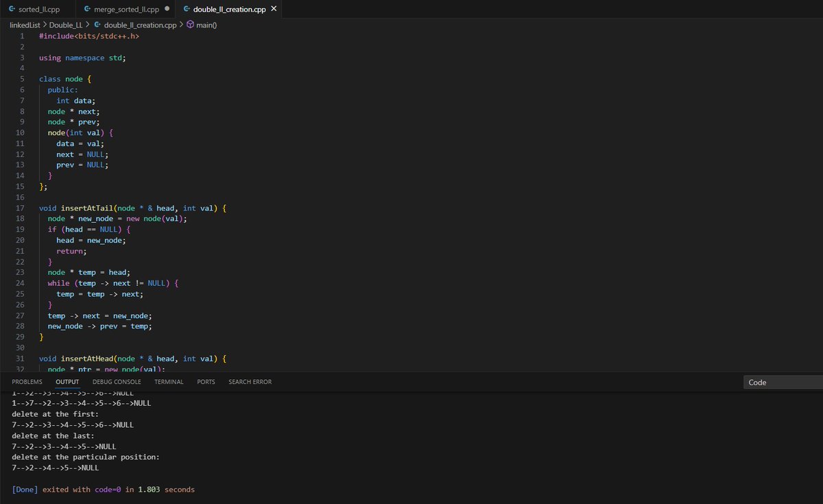823x504 pixels.
Task: Click the unsaved dot on merge_sorted_ll.cpp tab
Action: tap(167, 10)
